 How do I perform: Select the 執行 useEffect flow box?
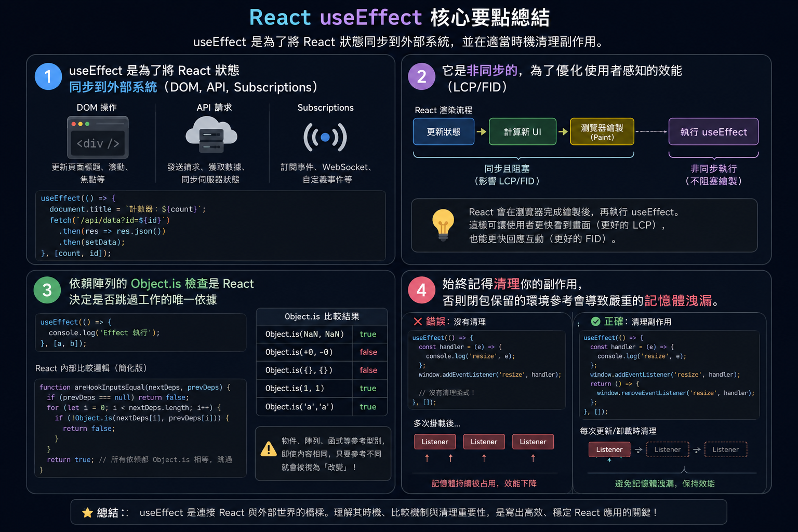click(x=713, y=131)
